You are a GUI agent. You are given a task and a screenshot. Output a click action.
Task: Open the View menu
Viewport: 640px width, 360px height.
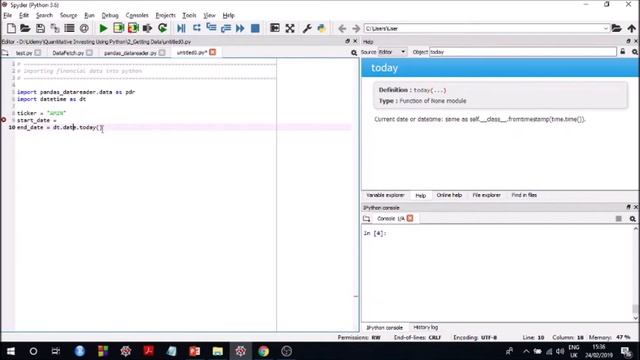click(x=209, y=15)
